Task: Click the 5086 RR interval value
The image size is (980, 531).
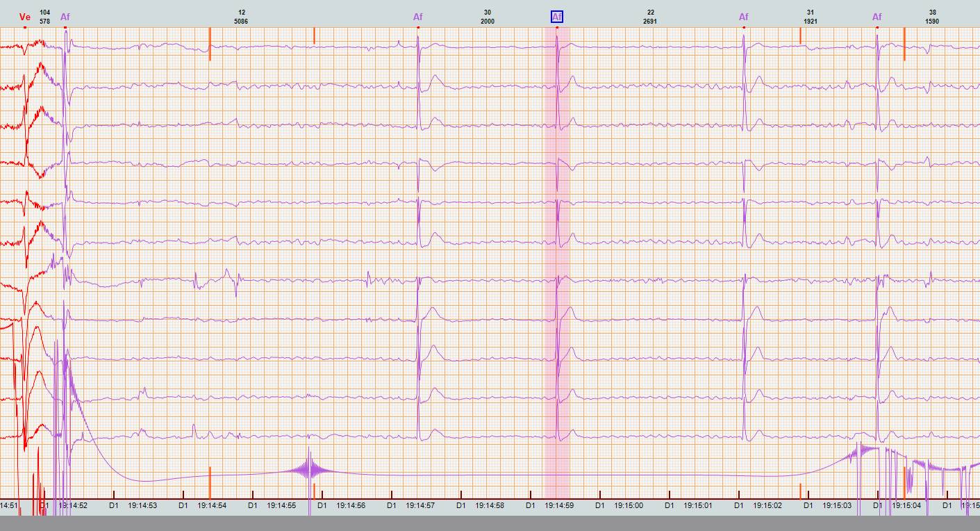Action: [x=241, y=22]
